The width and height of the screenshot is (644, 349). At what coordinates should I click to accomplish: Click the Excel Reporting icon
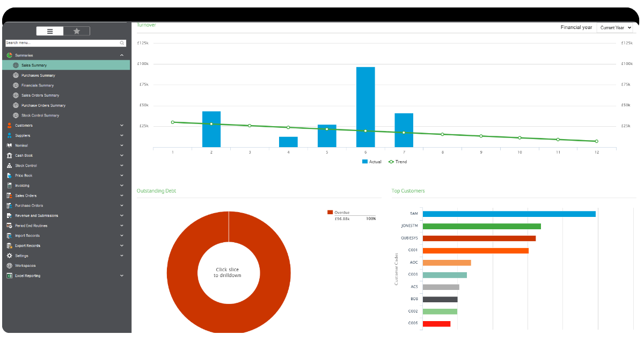(9, 275)
